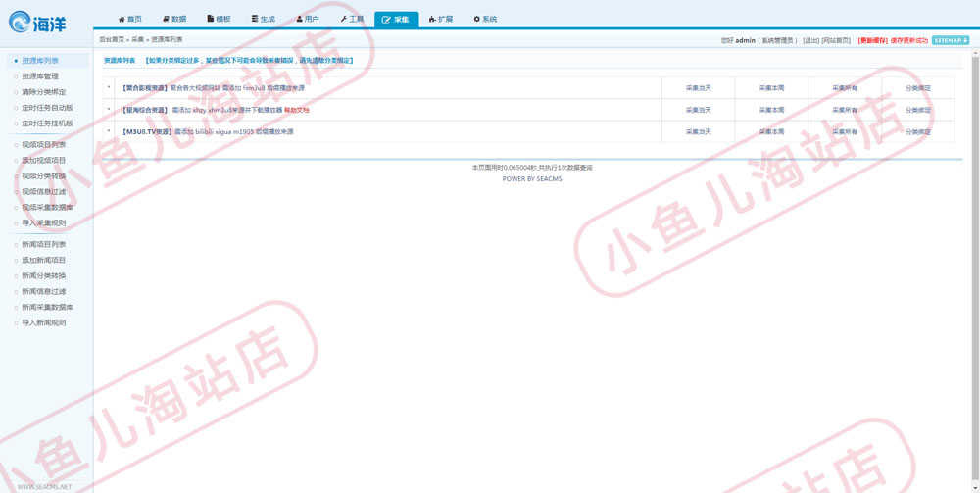
Task: Open the [网站首页] link
Action: click(x=836, y=40)
